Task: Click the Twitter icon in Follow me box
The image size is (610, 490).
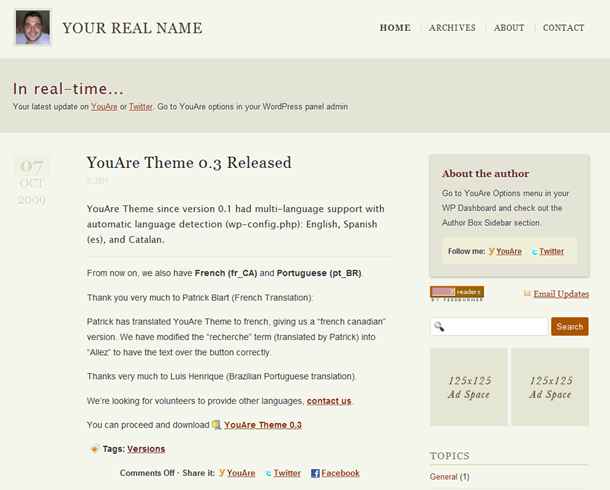Action: click(x=535, y=252)
